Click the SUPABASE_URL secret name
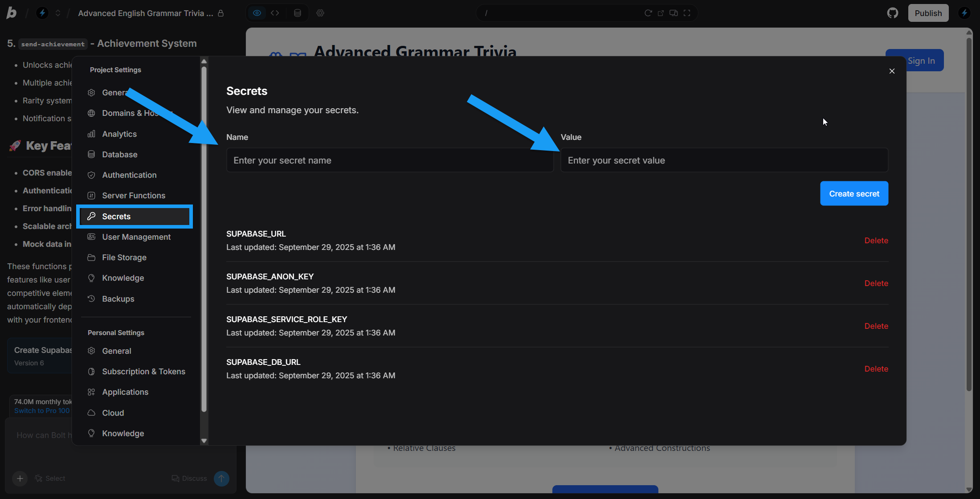 (256, 233)
